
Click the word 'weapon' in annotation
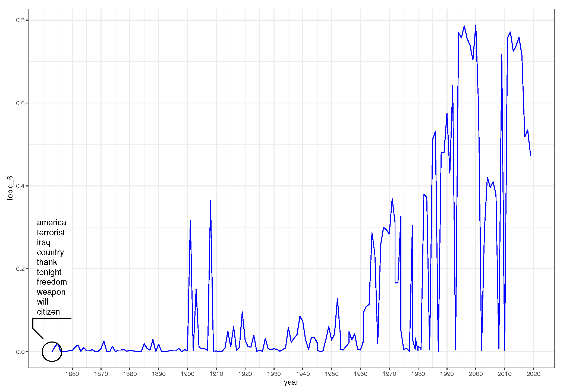[x=51, y=292]
